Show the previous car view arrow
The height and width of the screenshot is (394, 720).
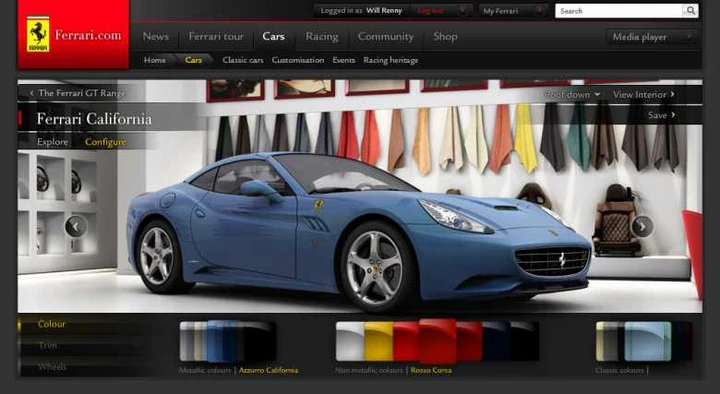click(x=76, y=226)
